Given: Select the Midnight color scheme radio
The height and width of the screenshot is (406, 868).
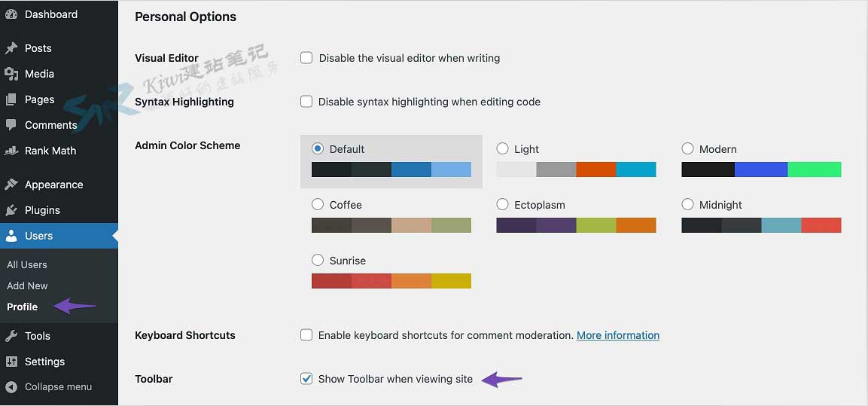Looking at the screenshot, I should [687, 204].
